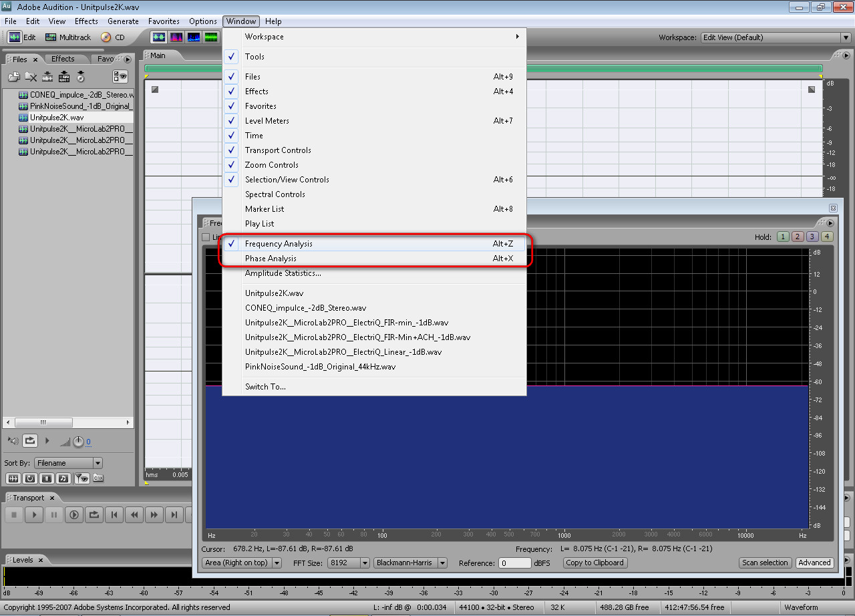Viewport: 855px width, 616px height.
Task: Toggle the Files panel Auto-Play speaker icon
Action: pyautogui.click(x=13, y=441)
